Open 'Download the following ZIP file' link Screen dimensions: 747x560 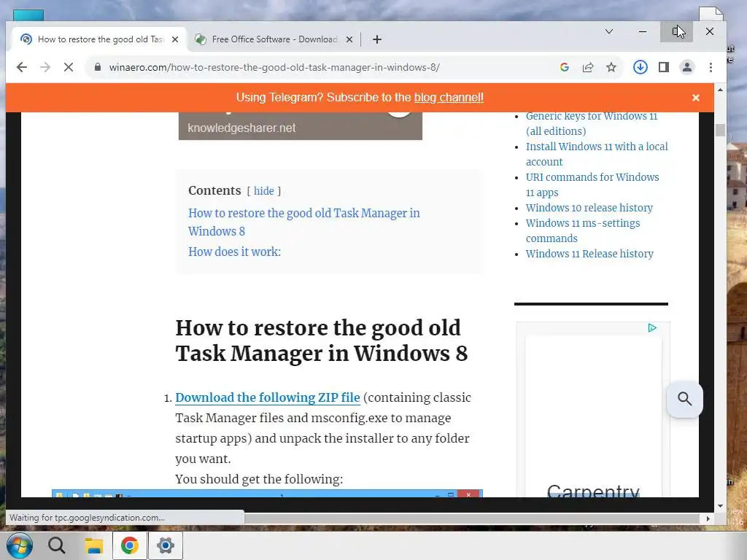(268, 397)
